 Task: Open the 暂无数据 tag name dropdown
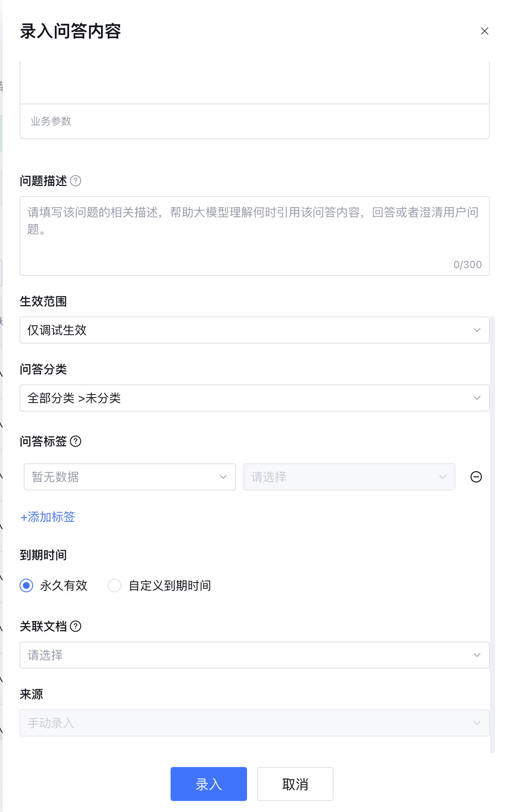click(x=129, y=477)
